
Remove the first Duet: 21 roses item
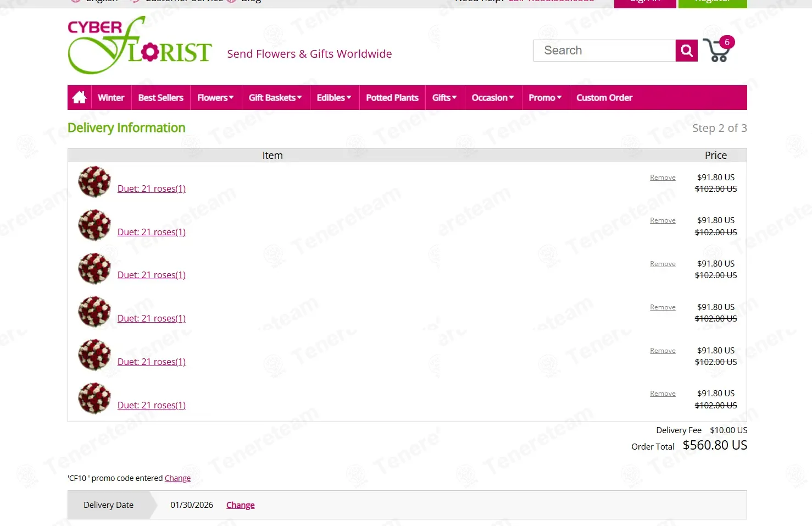(663, 178)
